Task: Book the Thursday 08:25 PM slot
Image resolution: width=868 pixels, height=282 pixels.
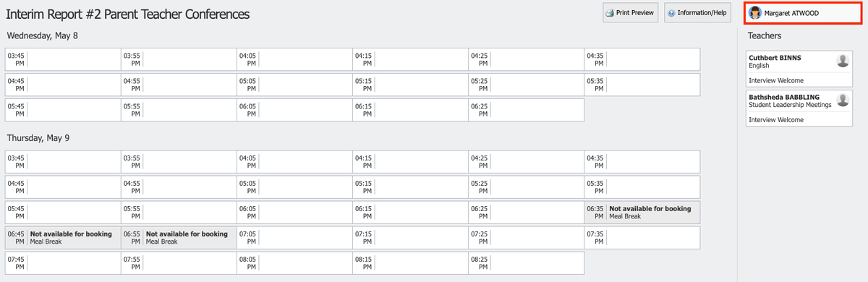Action: (526, 262)
